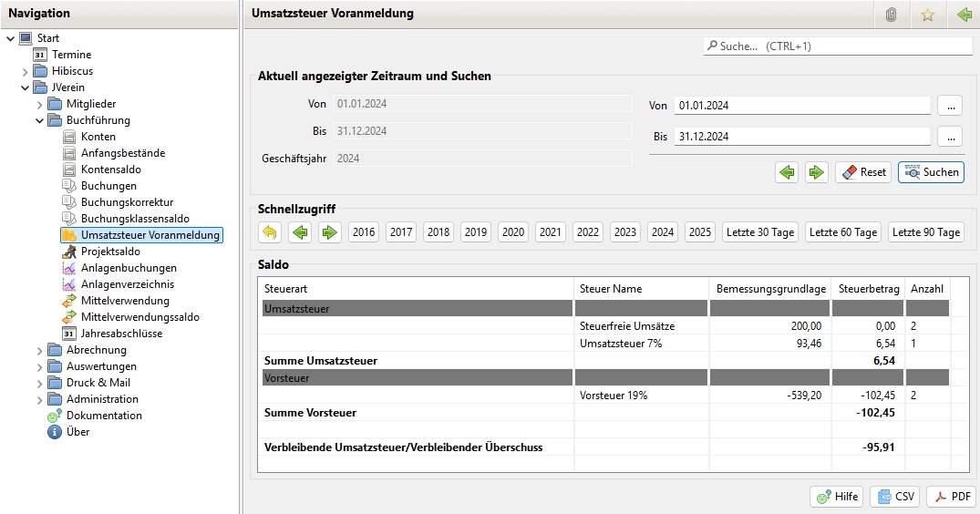Collapse the Buchführung folder

(40, 120)
